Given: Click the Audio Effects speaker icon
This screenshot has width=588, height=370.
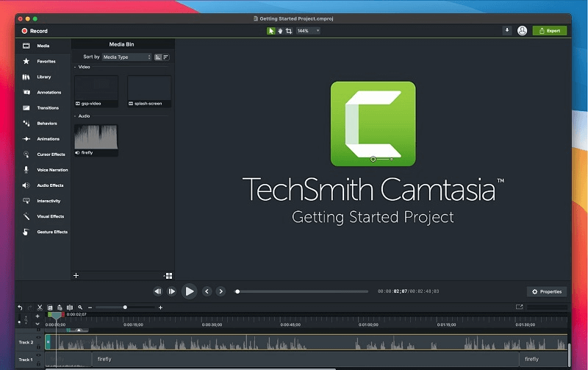Looking at the screenshot, I should (26, 185).
